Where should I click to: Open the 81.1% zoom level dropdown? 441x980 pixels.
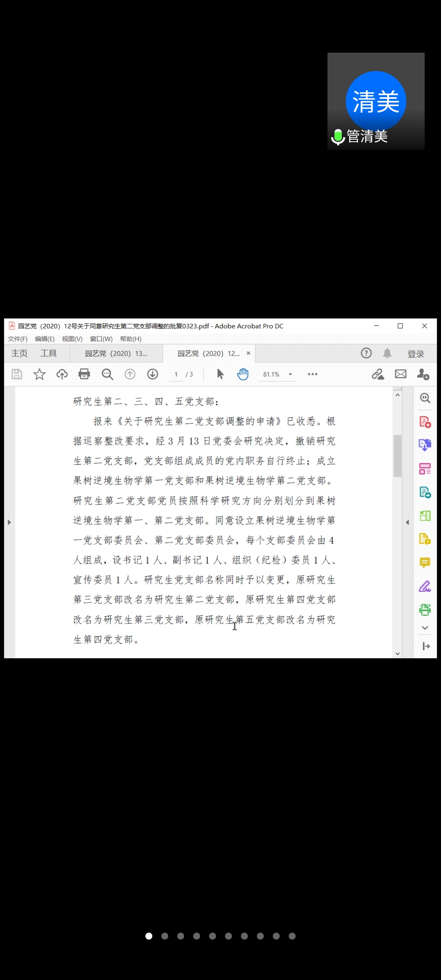tap(290, 374)
